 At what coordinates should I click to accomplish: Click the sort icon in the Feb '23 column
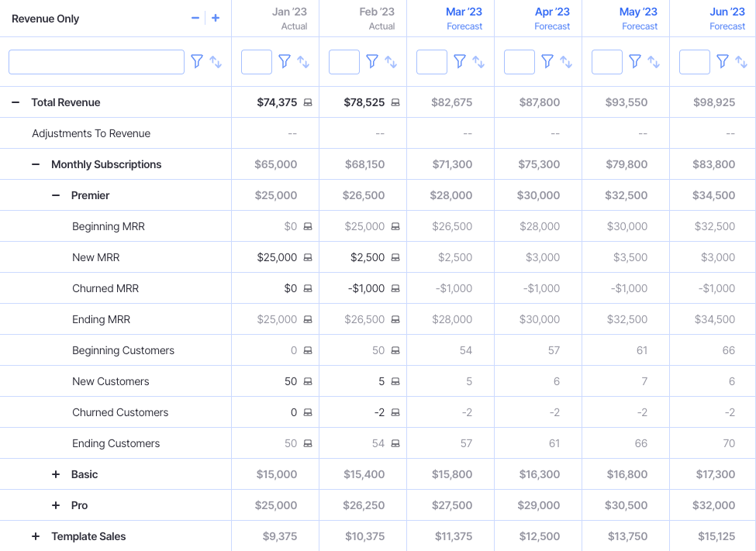tap(390, 62)
